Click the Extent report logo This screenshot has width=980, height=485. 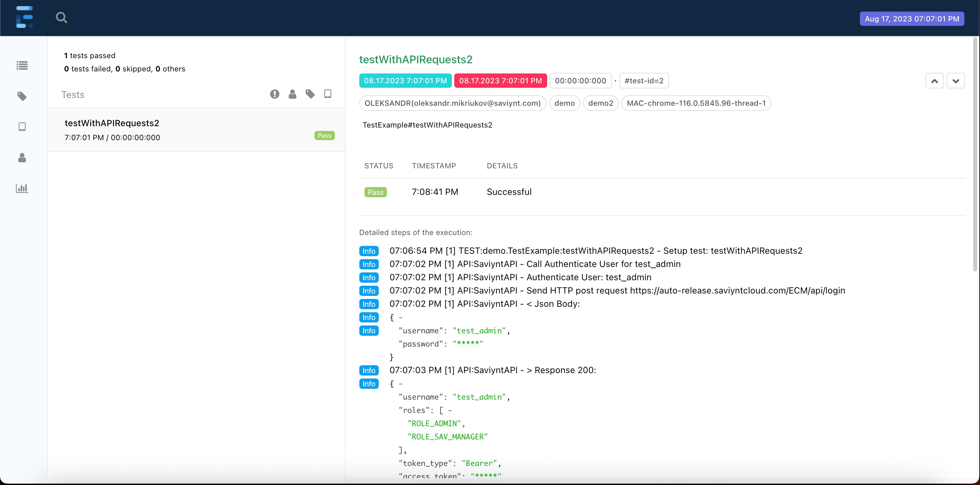click(24, 17)
